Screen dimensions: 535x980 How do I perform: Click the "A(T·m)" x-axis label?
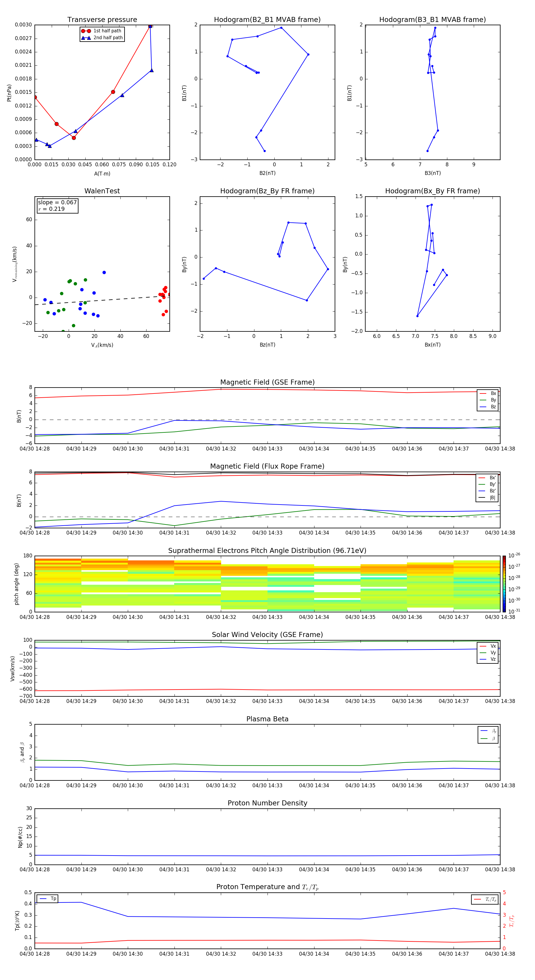pyautogui.click(x=102, y=173)
